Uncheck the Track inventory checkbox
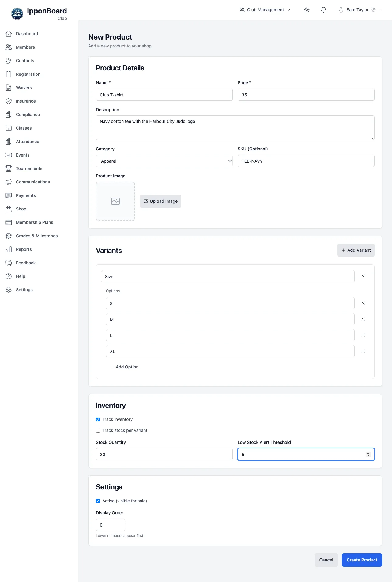Viewport: 392px width, 582px height. coord(98,419)
